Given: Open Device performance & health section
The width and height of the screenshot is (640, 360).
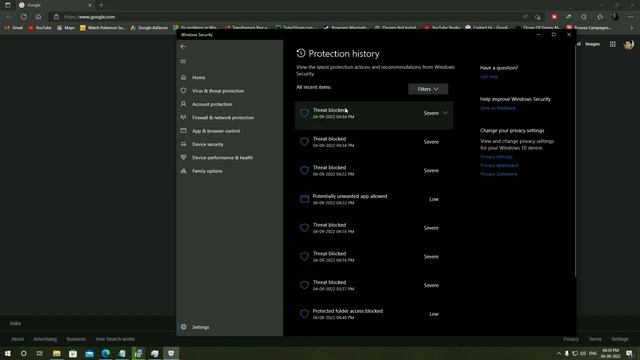Looking at the screenshot, I should point(222,158).
